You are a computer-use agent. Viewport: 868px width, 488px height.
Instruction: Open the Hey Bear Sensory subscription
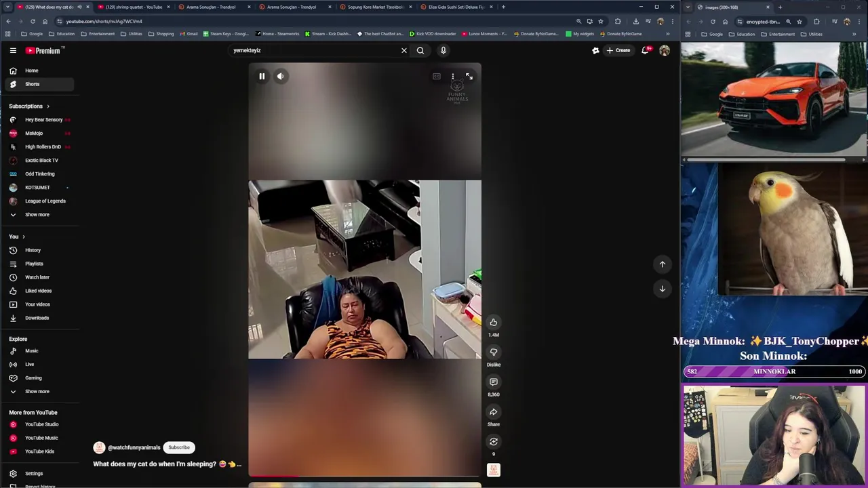tap(41, 120)
